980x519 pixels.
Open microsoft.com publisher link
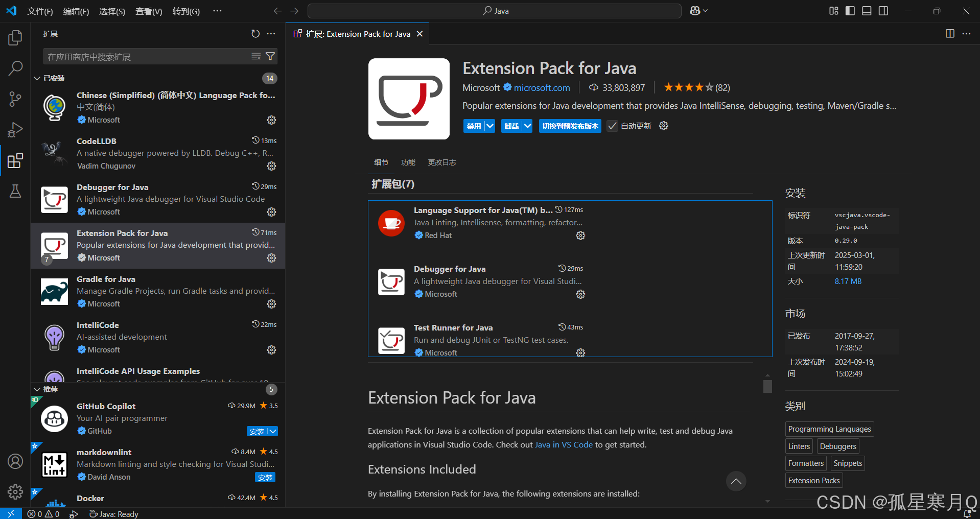tap(542, 88)
